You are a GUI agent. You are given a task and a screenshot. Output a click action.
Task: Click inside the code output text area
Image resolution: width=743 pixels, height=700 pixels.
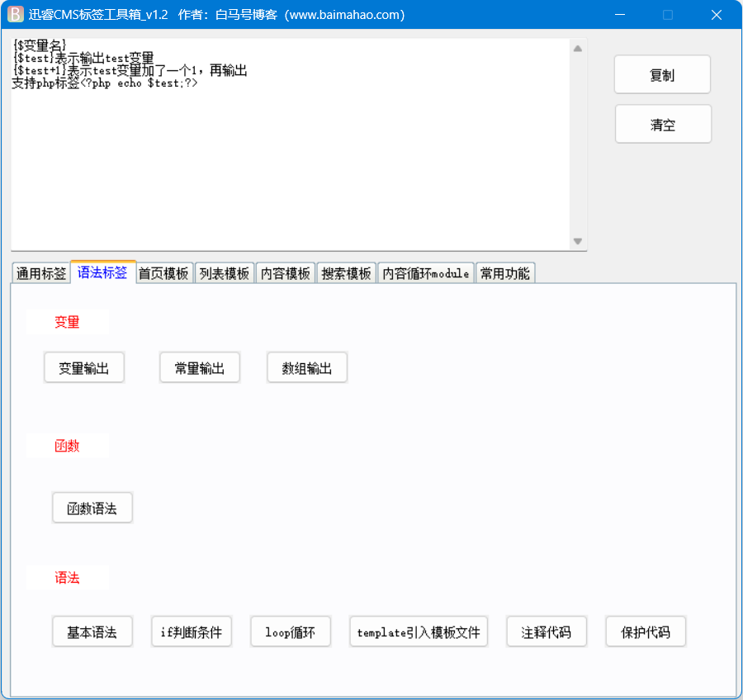(290, 144)
